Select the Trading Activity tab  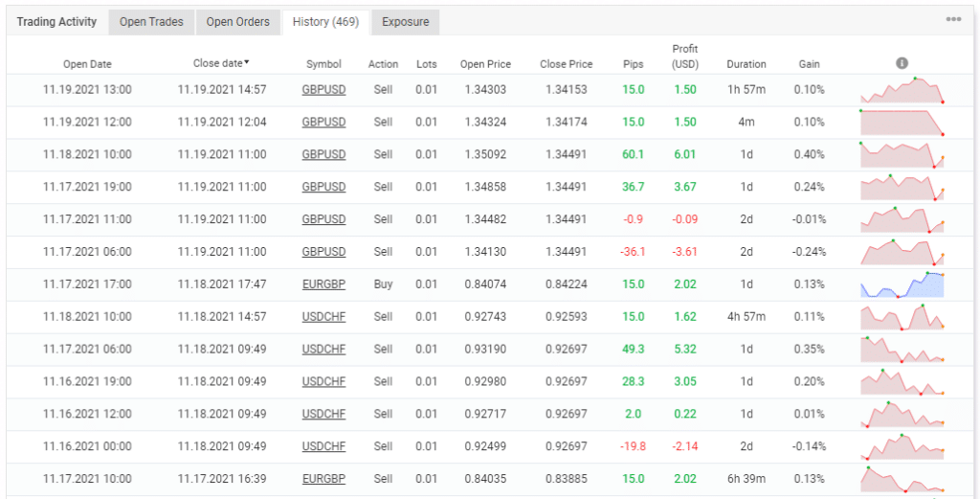(x=56, y=22)
